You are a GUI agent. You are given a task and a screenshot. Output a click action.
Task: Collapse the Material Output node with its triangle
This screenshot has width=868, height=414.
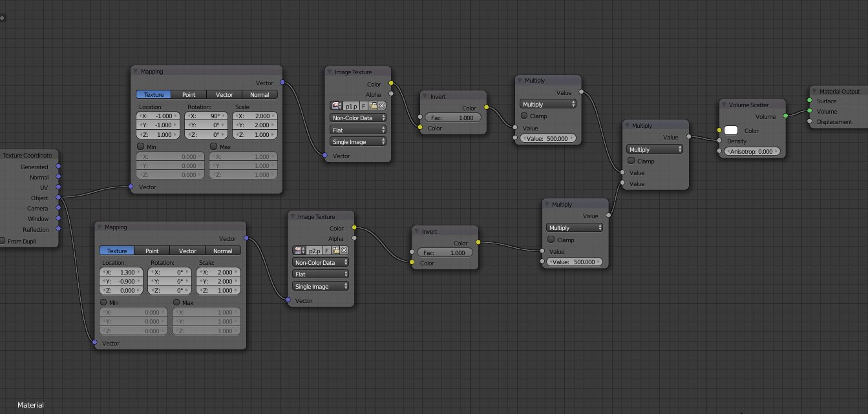814,92
